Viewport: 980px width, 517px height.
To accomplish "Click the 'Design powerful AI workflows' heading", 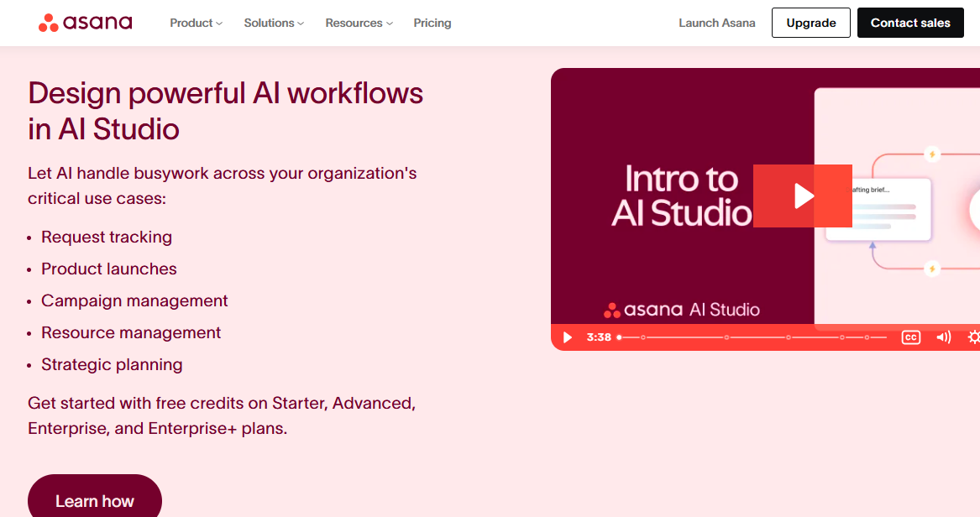I will click(225, 111).
